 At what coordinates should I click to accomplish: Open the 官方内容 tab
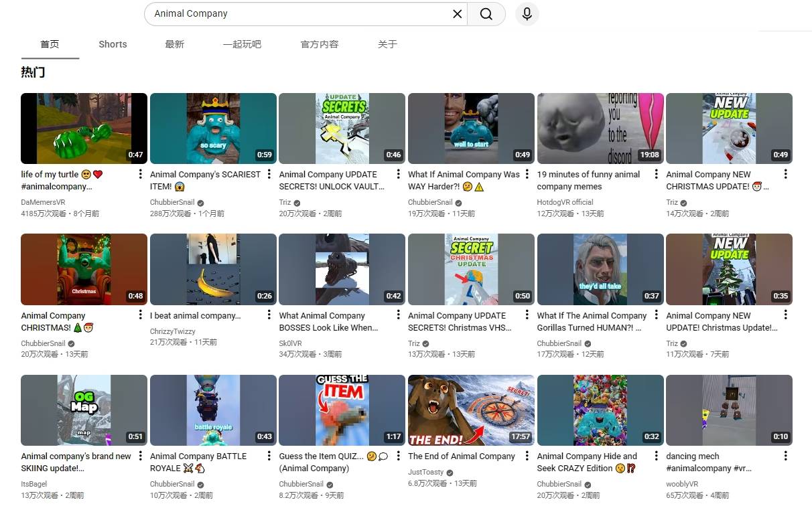pyautogui.click(x=320, y=44)
